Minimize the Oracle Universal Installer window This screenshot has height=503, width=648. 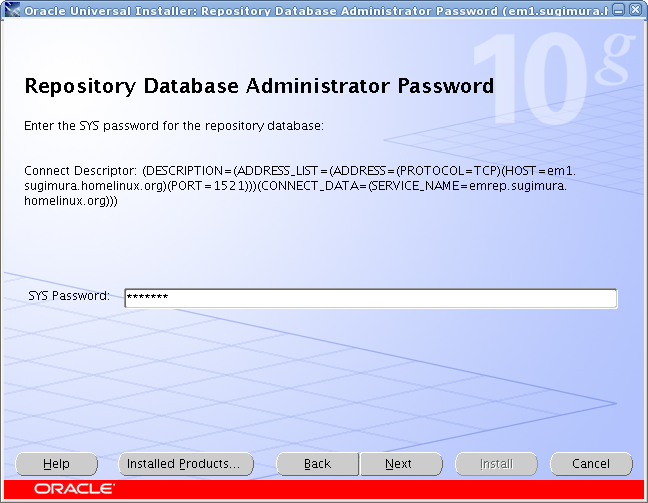618,10
